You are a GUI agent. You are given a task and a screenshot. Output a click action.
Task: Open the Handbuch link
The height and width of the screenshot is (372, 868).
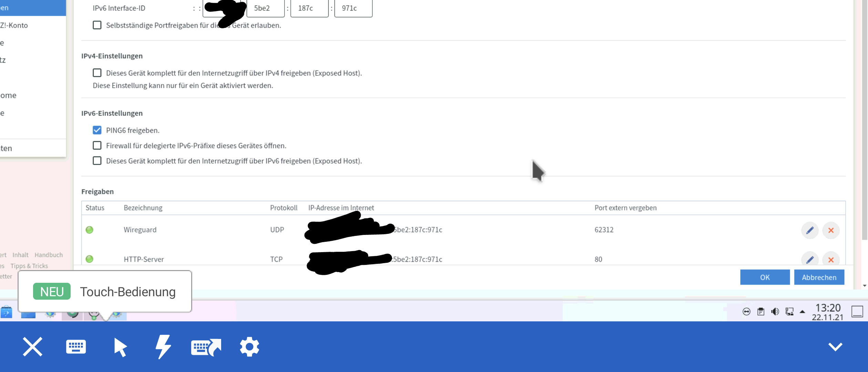coord(49,255)
